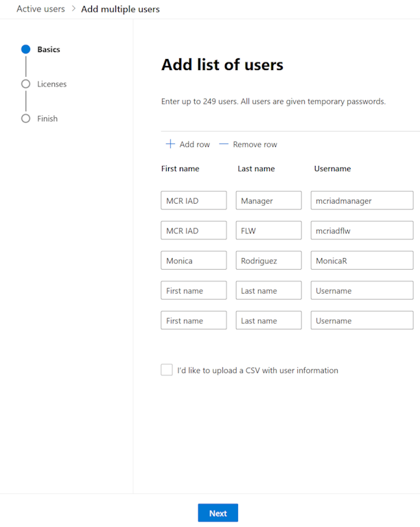Click the breadcrumb chevron after Active users
The image size is (420, 527).
tap(73, 9)
